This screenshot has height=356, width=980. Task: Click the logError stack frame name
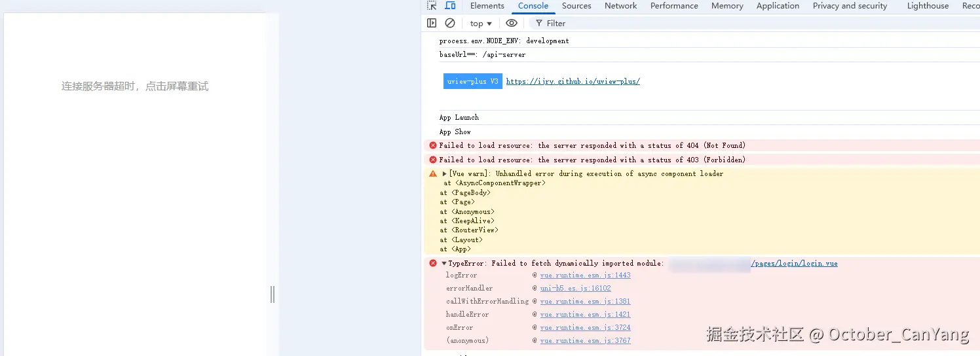(462, 276)
